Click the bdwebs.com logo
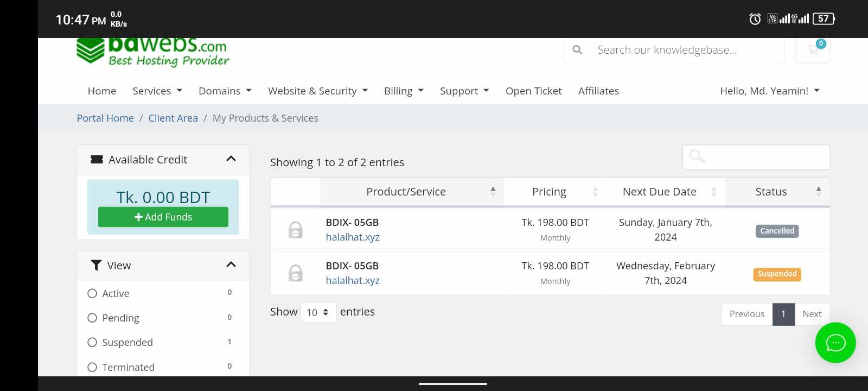The image size is (868, 391). click(x=153, y=52)
